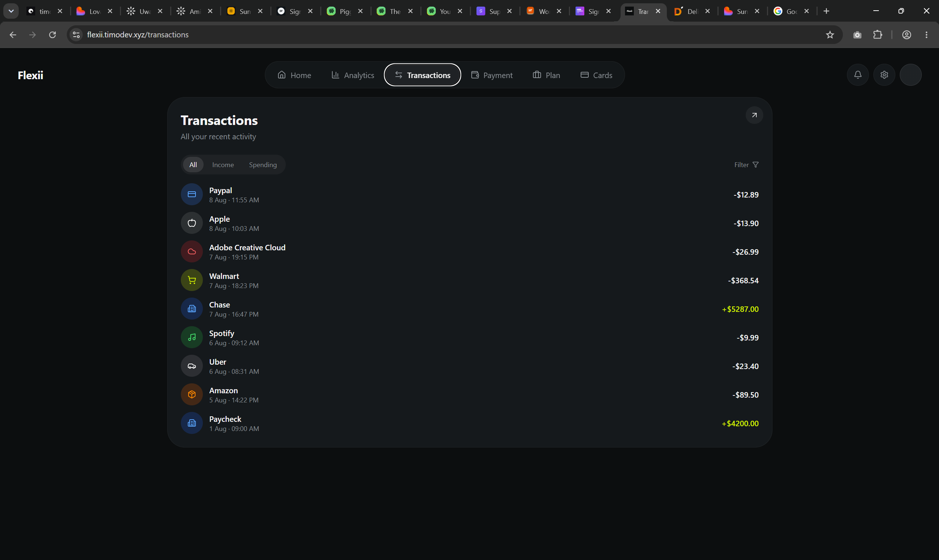Open the browser extensions puzzle icon
Image resolution: width=939 pixels, height=560 pixels.
(878, 35)
